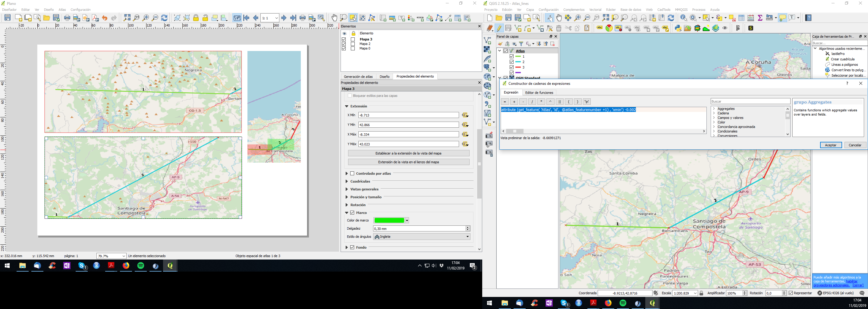Click the function search Buscar field

[x=750, y=101]
